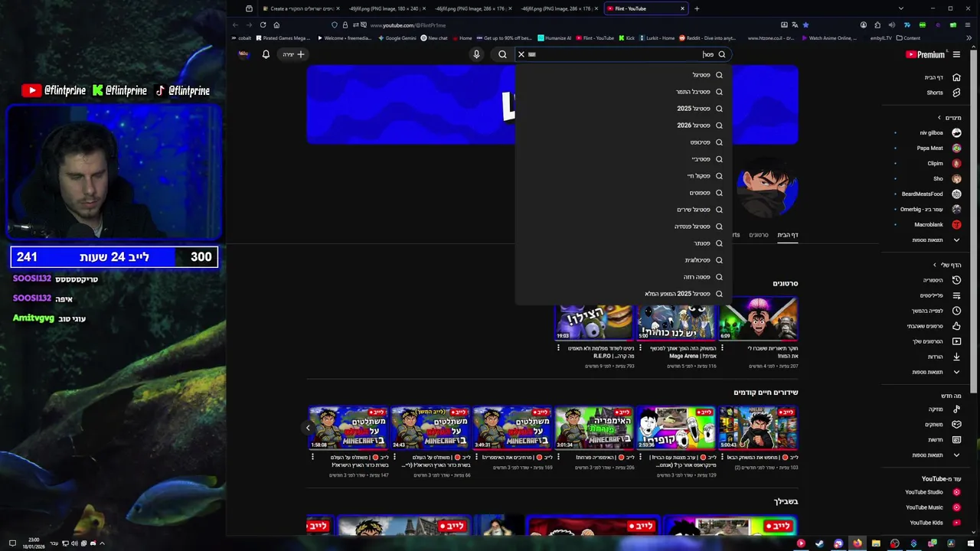Screen dimensions: 980x551
Task: Expand show more chevron below Downloads
Action: 956,372
